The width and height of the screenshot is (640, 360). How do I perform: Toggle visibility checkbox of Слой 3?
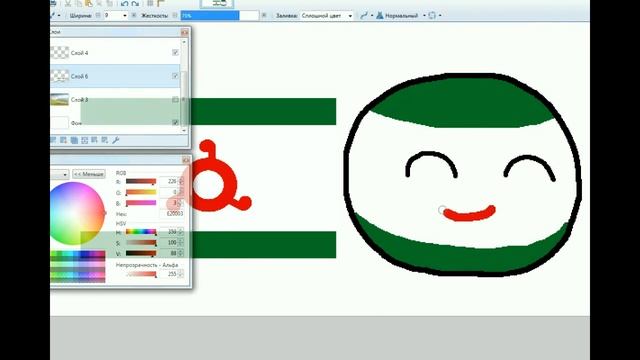point(175,100)
